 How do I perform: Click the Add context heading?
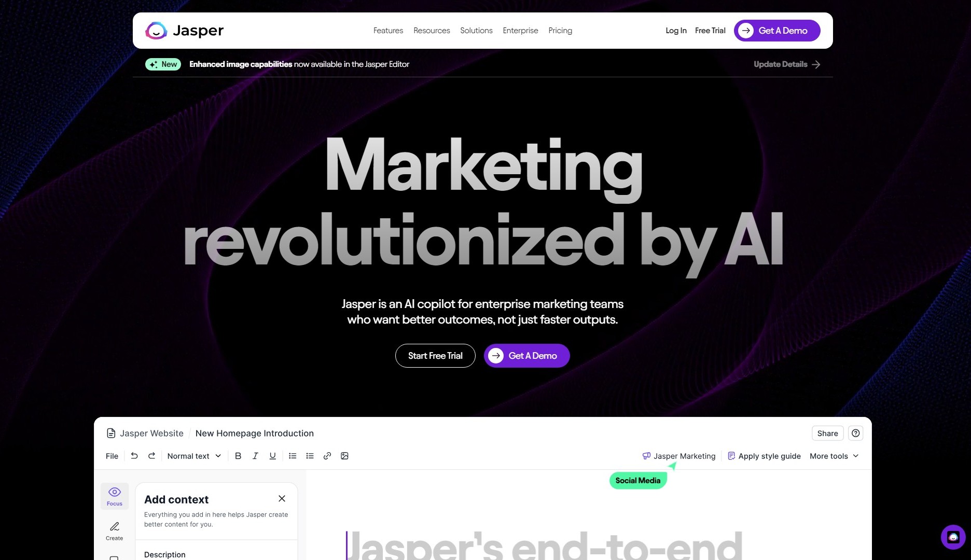[176, 499]
